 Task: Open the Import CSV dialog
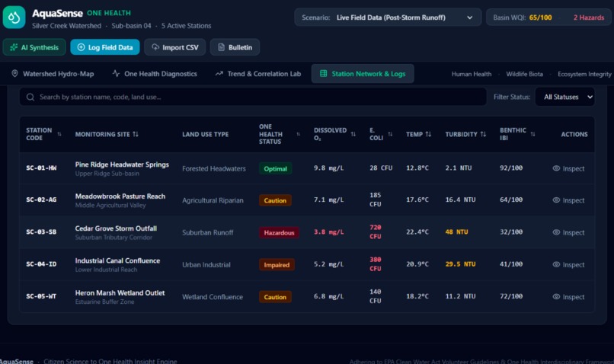tap(174, 47)
